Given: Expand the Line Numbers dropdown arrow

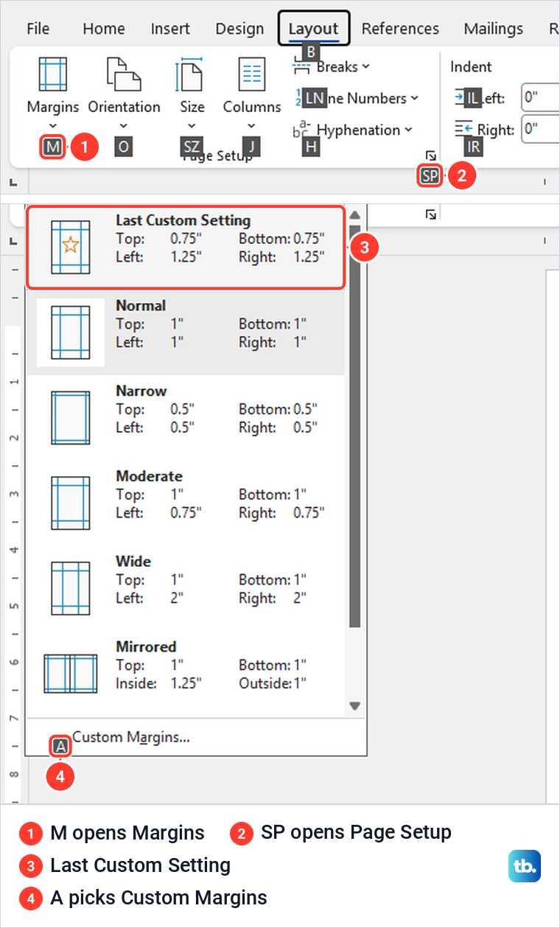Looking at the screenshot, I should click(x=414, y=98).
